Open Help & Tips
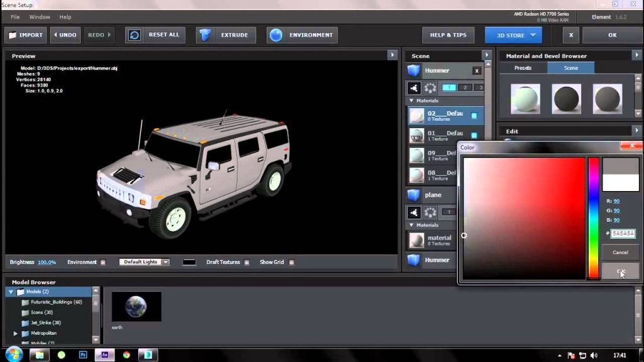The width and height of the screenshot is (644, 362). pos(448,35)
